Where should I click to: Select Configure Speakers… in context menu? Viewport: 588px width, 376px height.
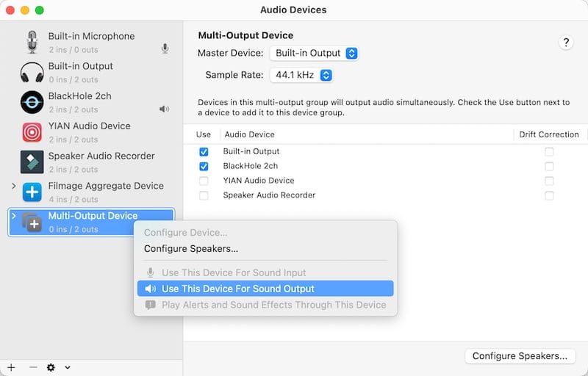191,249
